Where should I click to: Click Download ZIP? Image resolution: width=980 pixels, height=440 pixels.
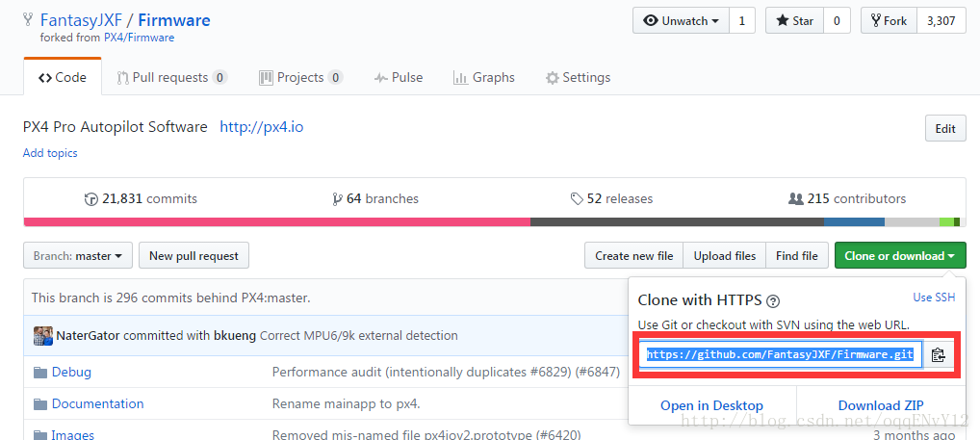coord(881,405)
